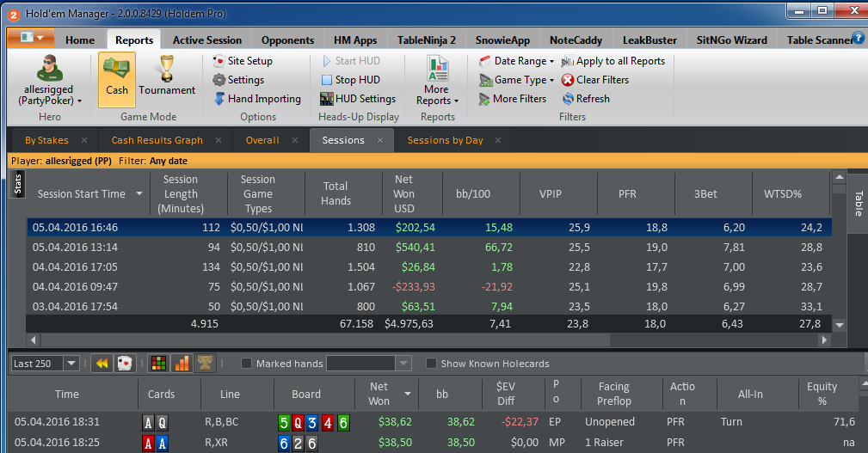Open Site Setup
The width and height of the screenshot is (868, 453).
click(243, 61)
